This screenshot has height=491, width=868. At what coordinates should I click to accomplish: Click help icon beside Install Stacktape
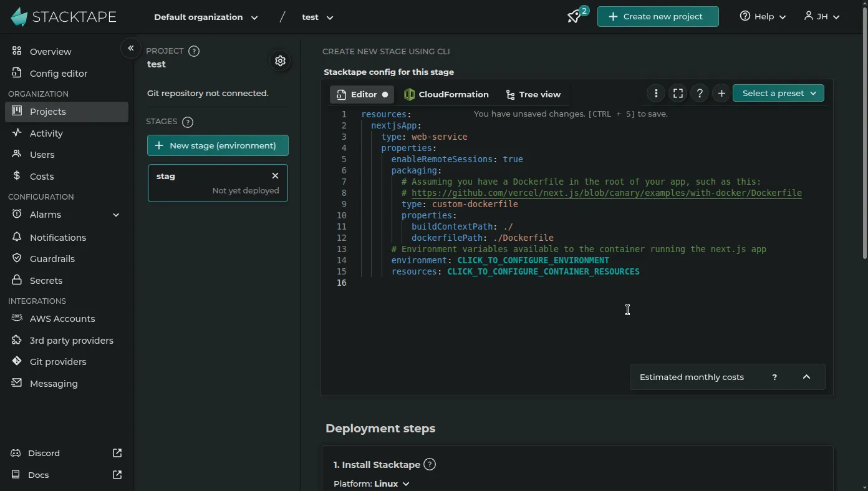pos(430,464)
